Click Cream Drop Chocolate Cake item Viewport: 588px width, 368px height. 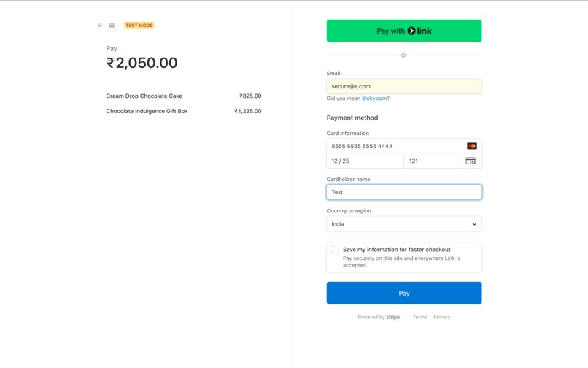tap(144, 96)
